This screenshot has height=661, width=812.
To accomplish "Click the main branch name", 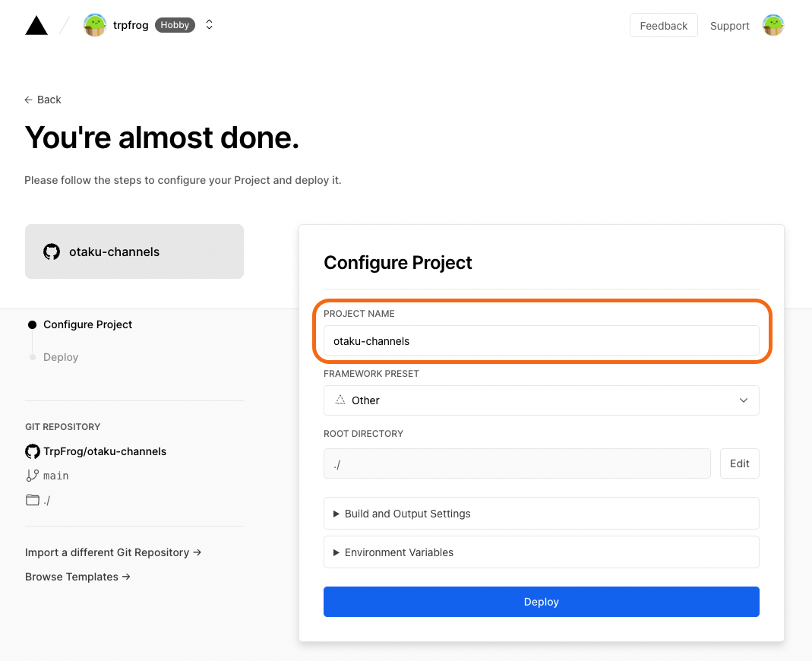I will (x=56, y=476).
